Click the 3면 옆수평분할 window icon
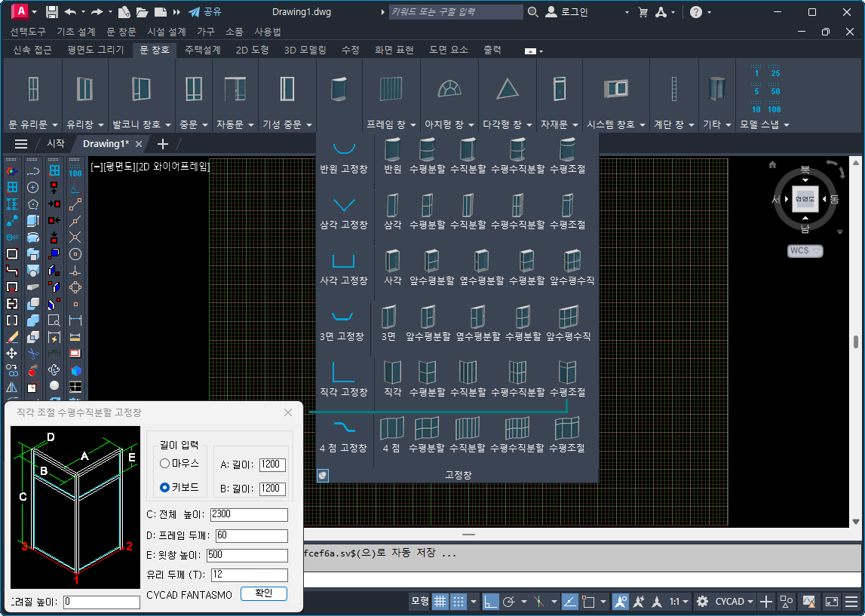This screenshot has width=865, height=616. coord(477,317)
